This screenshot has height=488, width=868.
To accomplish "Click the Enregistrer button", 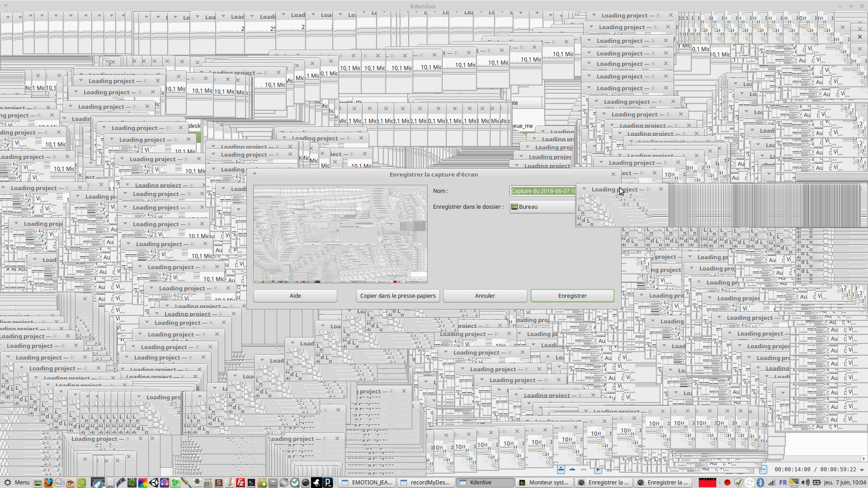I will click(x=572, y=296).
